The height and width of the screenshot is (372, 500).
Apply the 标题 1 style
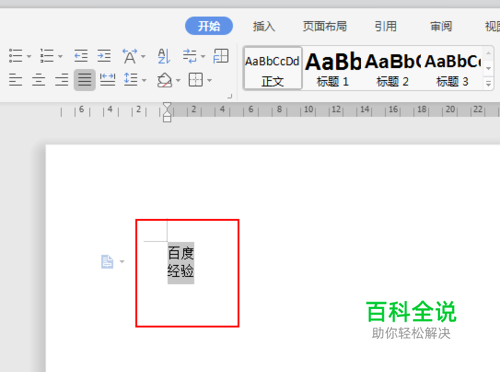coord(333,69)
